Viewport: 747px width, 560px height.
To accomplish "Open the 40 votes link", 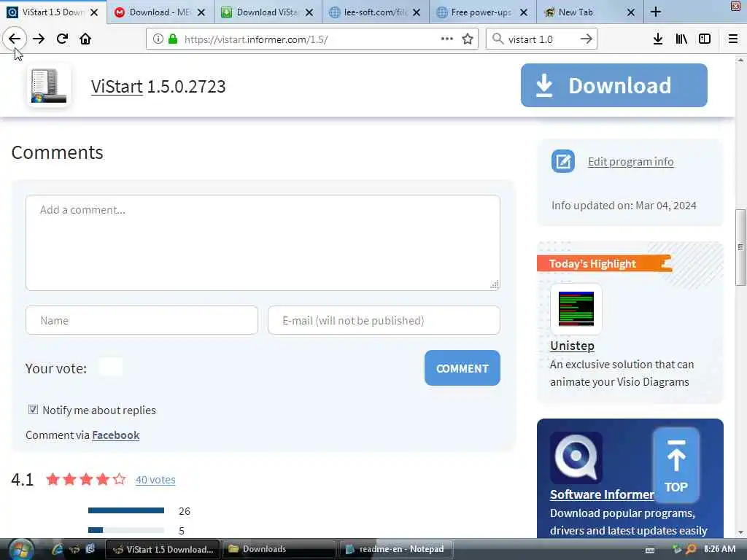I will [x=155, y=480].
